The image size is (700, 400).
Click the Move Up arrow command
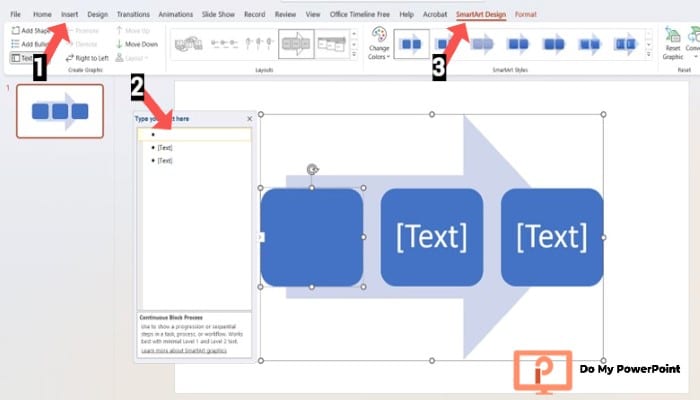[x=133, y=30]
